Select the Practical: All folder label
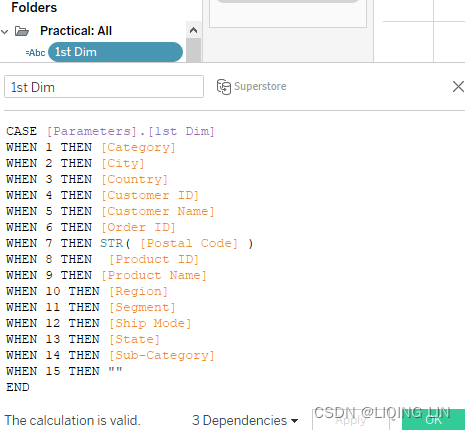The height and width of the screenshot is (430, 465). pos(76,31)
